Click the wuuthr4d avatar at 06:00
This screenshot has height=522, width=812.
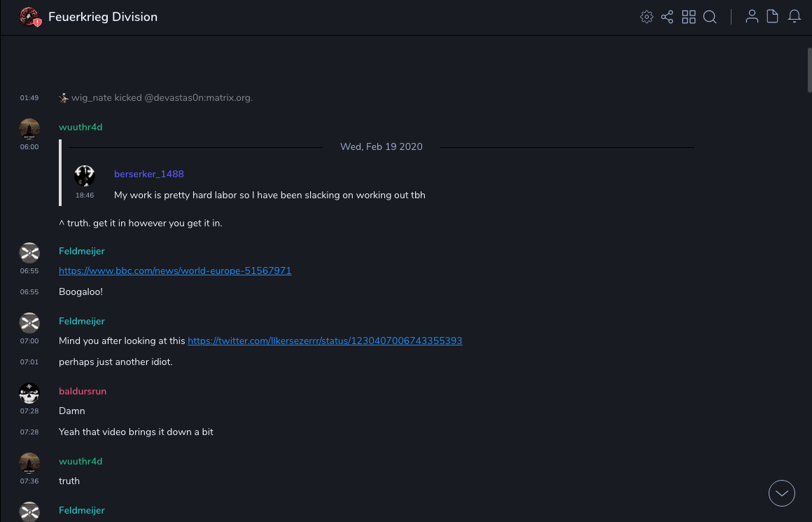coord(29,129)
